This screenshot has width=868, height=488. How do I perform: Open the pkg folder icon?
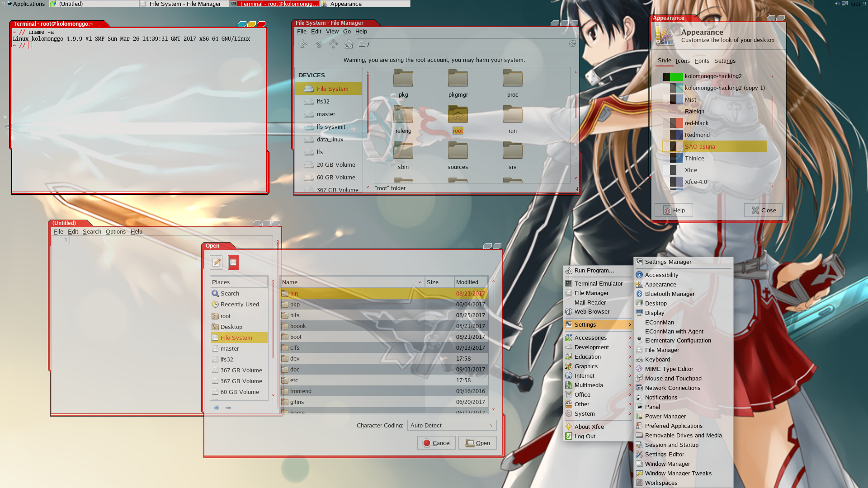pyautogui.click(x=403, y=79)
